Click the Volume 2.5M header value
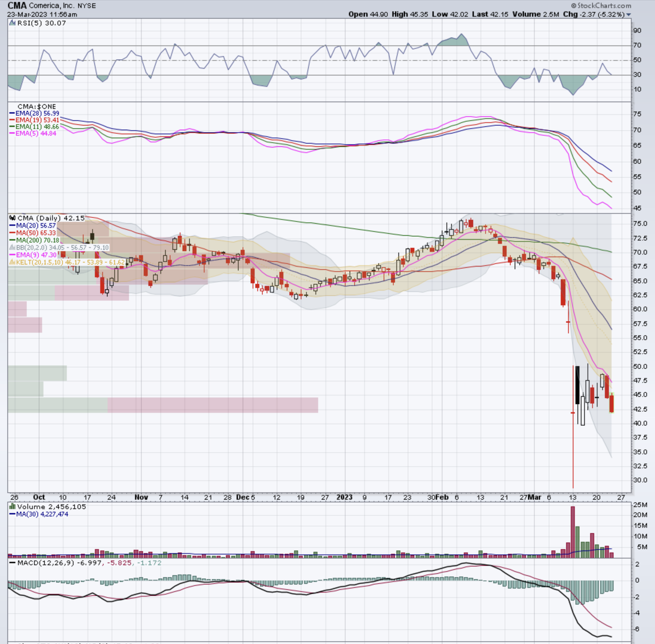The height and width of the screenshot is (644, 655). (x=536, y=14)
